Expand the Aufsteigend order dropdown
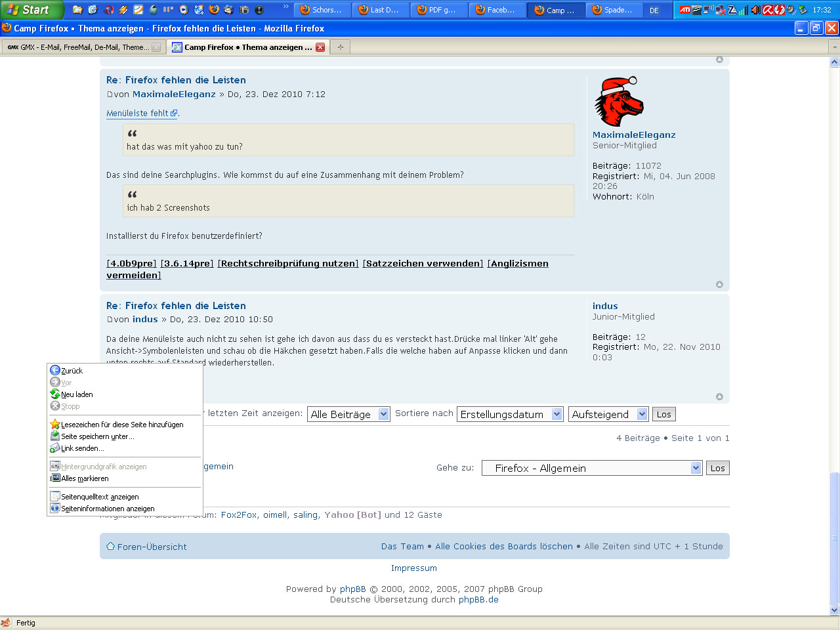The image size is (840, 630). pyautogui.click(x=642, y=415)
